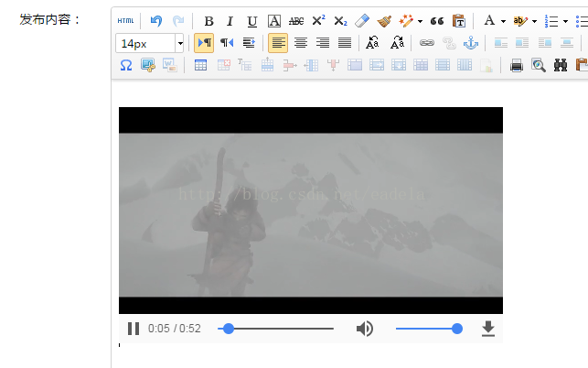The width and height of the screenshot is (588, 368).
Task: Insert a table column
Action: (x=311, y=65)
